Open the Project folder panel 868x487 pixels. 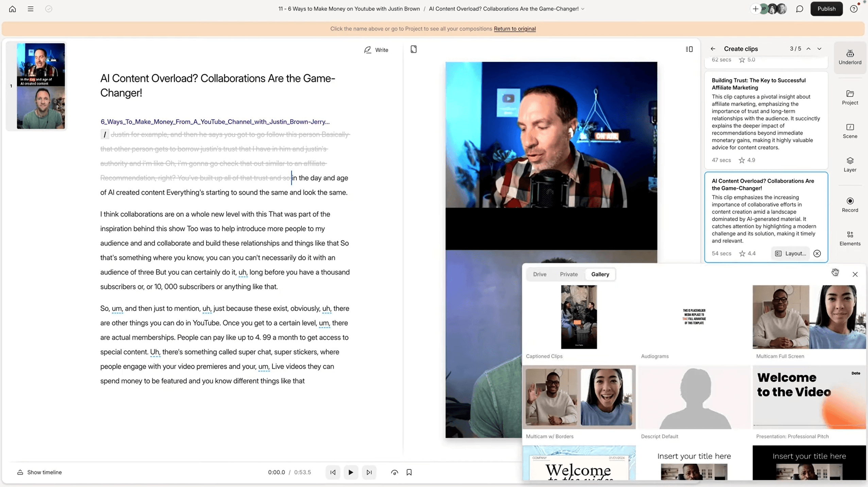[850, 98]
